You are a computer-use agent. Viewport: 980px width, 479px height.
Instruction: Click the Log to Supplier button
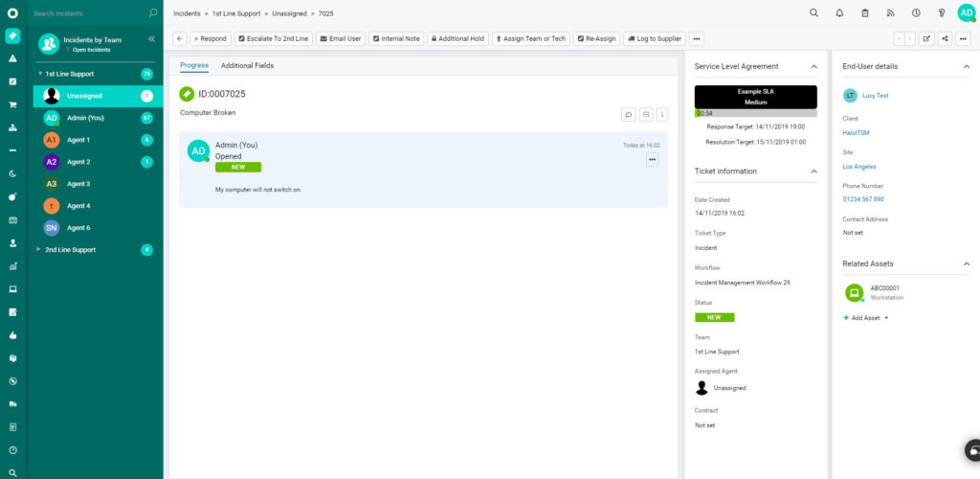pyautogui.click(x=655, y=38)
